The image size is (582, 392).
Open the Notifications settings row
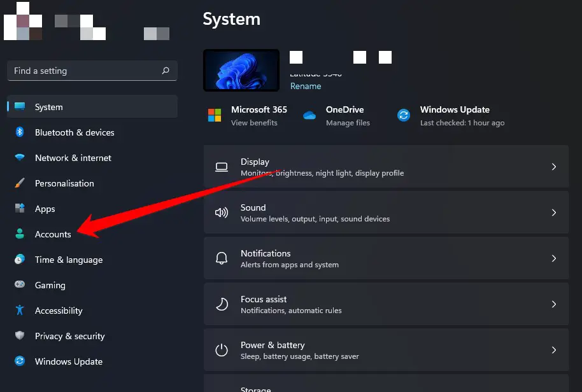click(386, 258)
